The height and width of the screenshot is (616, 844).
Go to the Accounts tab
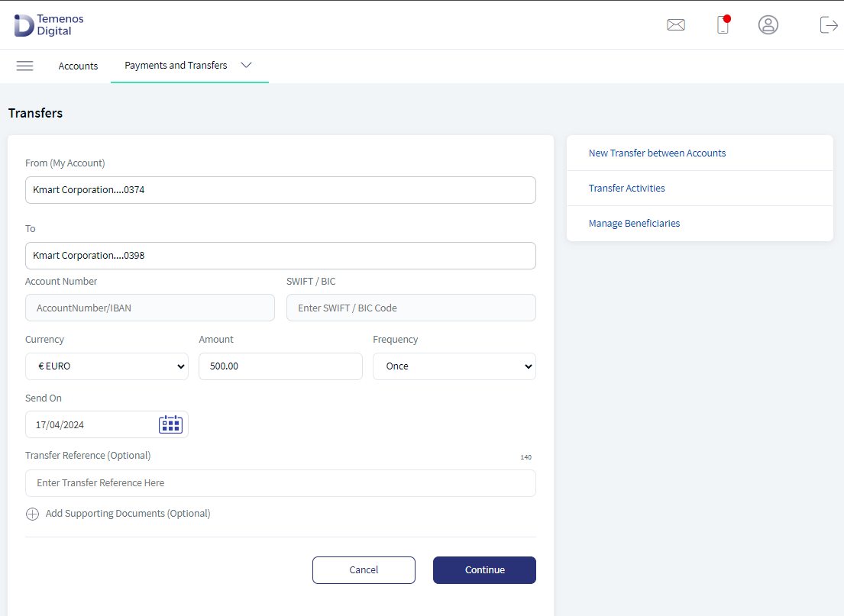[x=78, y=66]
